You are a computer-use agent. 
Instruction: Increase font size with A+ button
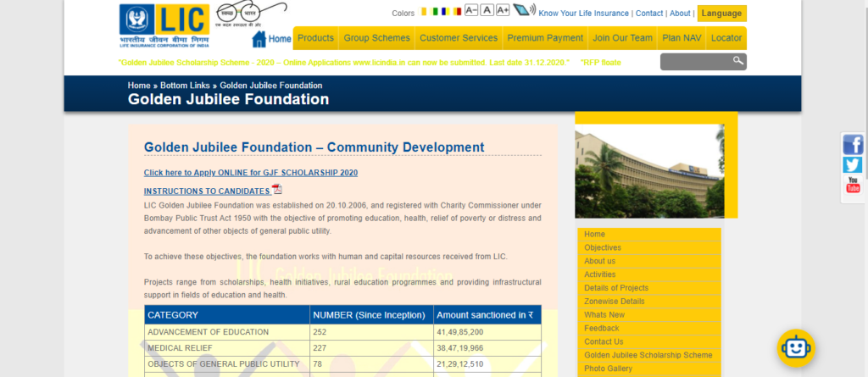503,10
